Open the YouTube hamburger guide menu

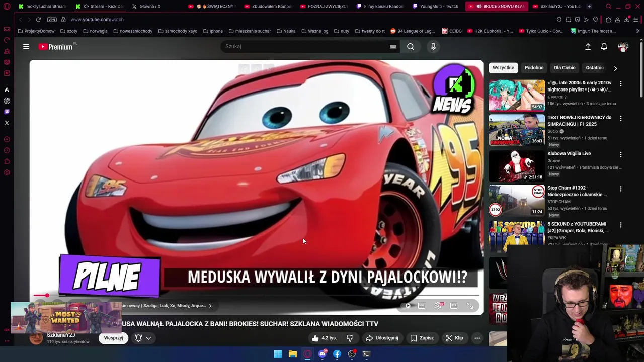click(26, 47)
